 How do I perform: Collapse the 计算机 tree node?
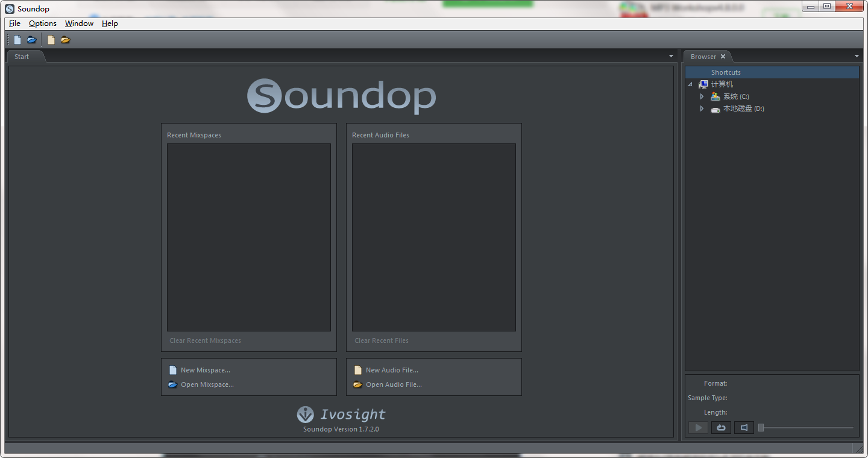(x=690, y=84)
